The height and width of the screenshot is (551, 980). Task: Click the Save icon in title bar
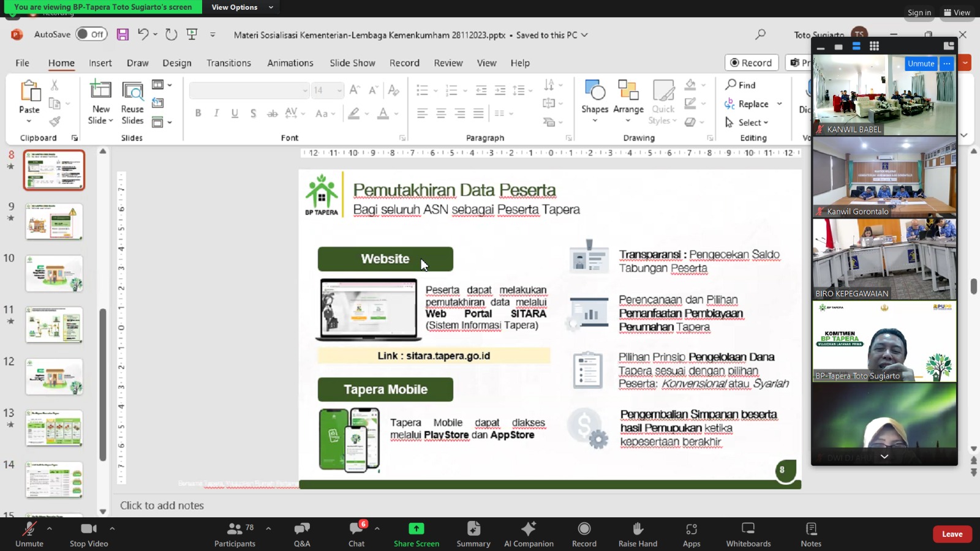[123, 35]
